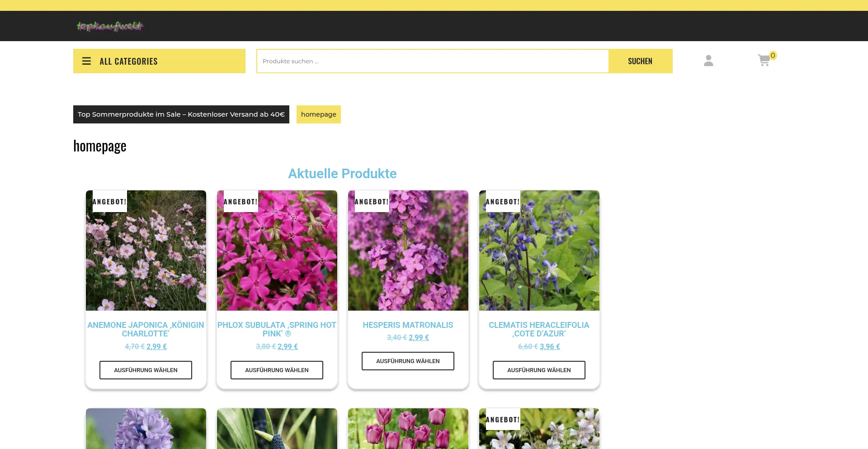This screenshot has width=868, height=449.
Task: Open the homepage breadcrumb tag
Action: point(319,114)
